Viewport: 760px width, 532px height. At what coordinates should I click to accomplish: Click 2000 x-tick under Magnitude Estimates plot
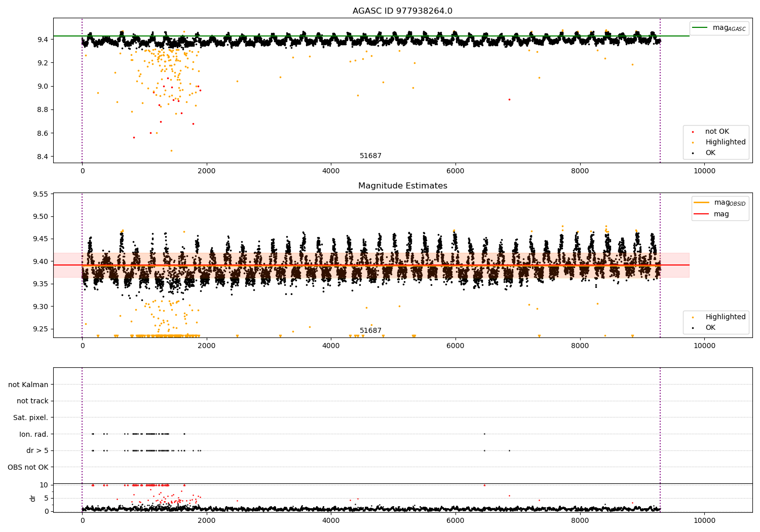click(x=207, y=346)
